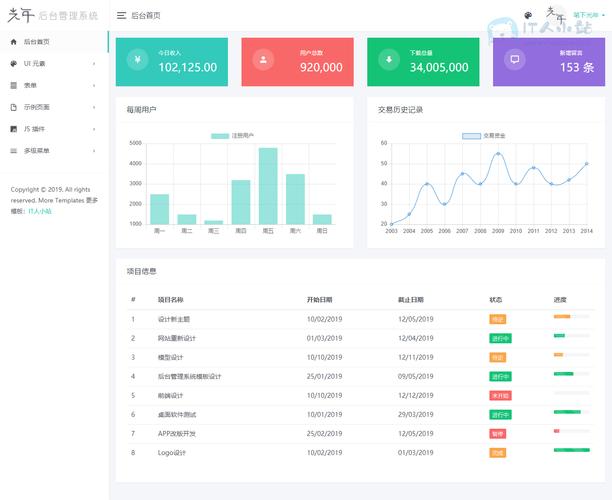Open the theme palette icon in header
The height and width of the screenshot is (500, 612).
tap(528, 16)
